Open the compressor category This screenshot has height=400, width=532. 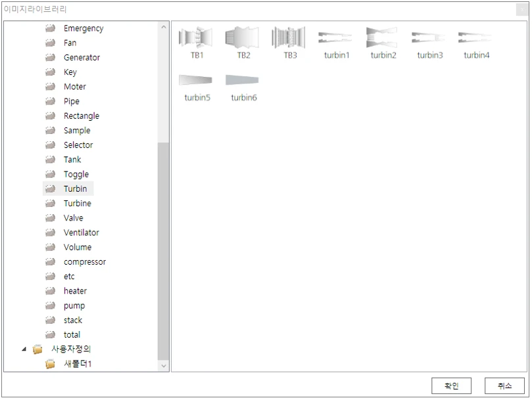(85, 261)
